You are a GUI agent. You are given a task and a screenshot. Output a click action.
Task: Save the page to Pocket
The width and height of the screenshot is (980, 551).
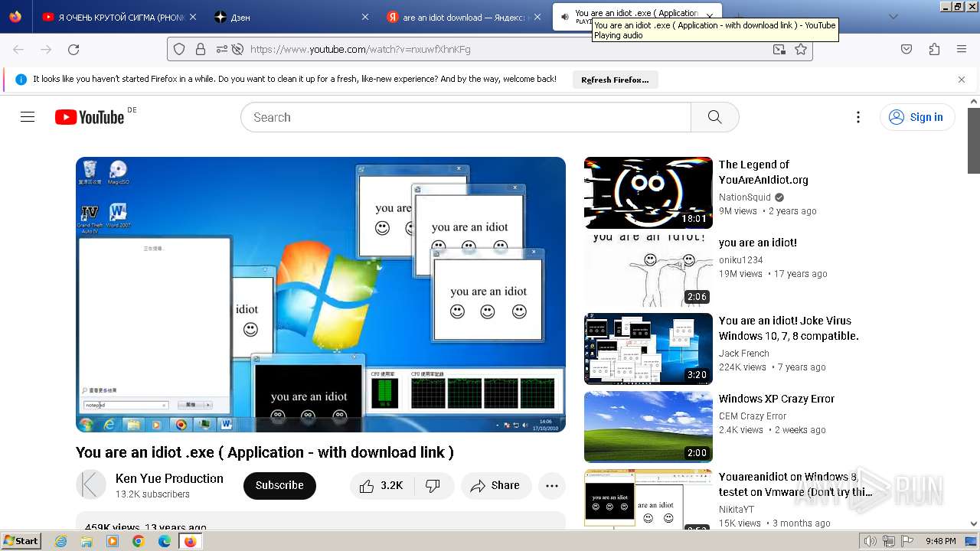click(x=906, y=49)
